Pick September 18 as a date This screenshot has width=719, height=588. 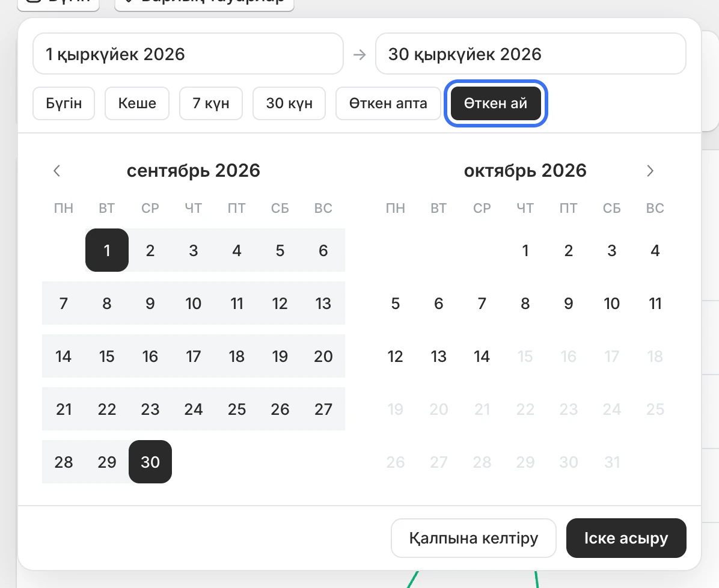pyautogui.click(x=237, y=357)
